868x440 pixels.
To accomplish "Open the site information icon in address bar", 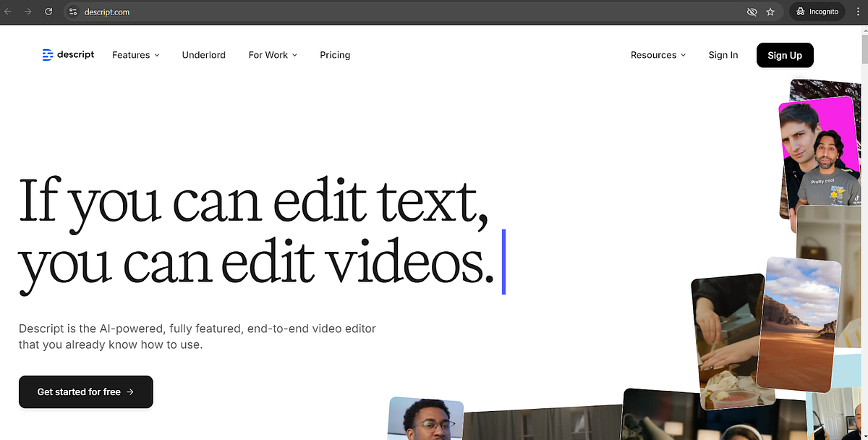I will 72,12.
